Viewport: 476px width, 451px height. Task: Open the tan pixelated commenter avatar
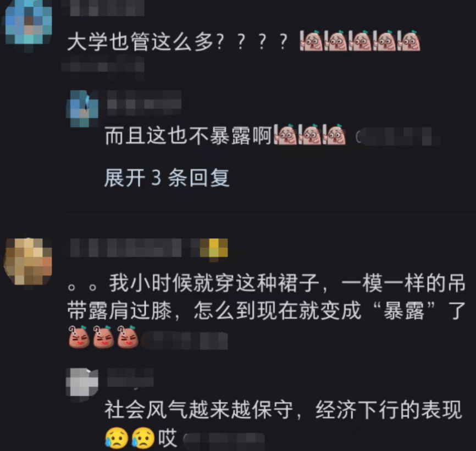tap(28, 261)
